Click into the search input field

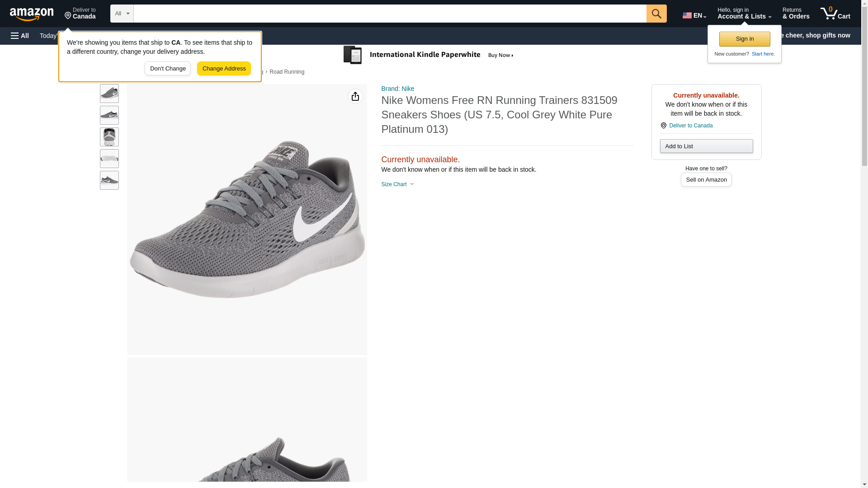389,14
